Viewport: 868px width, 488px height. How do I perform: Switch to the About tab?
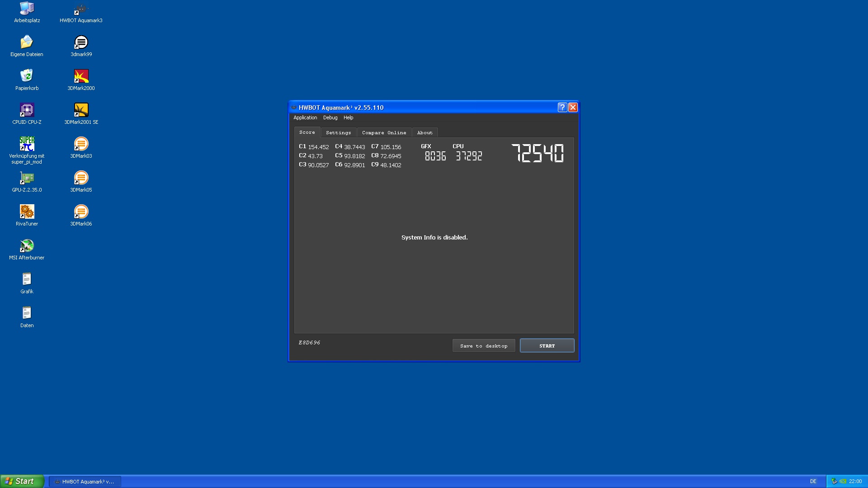point(425,133)
